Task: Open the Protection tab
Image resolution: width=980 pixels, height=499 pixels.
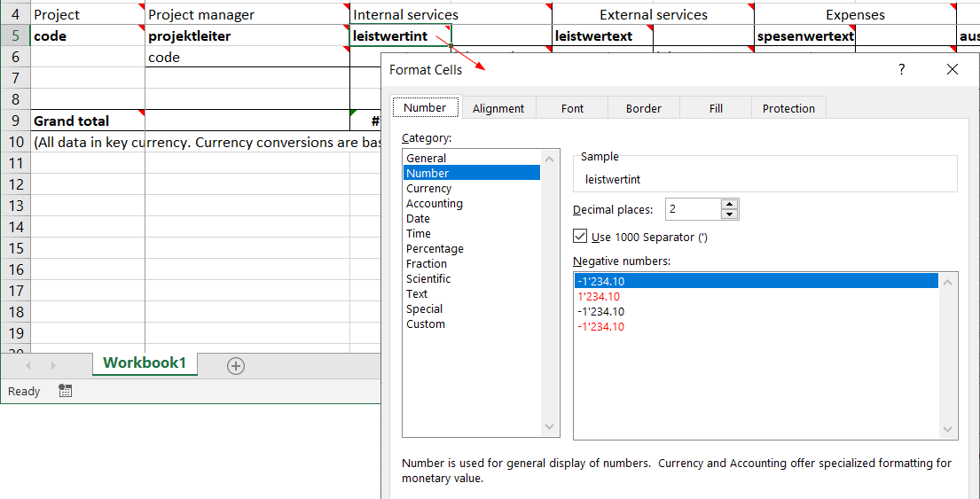Action: pos(788,108)
